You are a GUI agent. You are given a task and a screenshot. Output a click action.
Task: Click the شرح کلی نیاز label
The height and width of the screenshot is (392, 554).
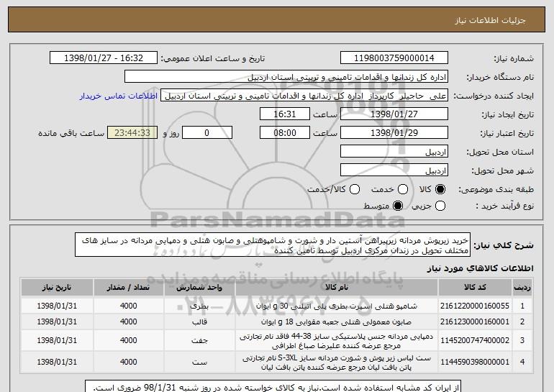click(504, 245)
